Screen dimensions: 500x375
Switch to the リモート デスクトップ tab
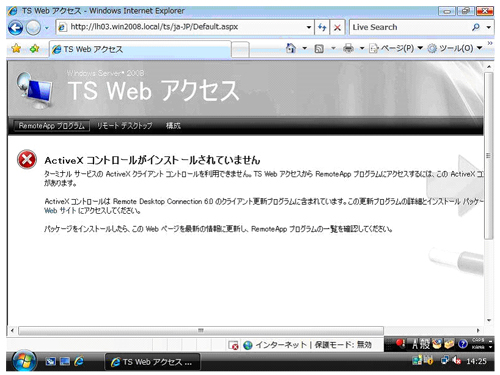coord(125,126)
